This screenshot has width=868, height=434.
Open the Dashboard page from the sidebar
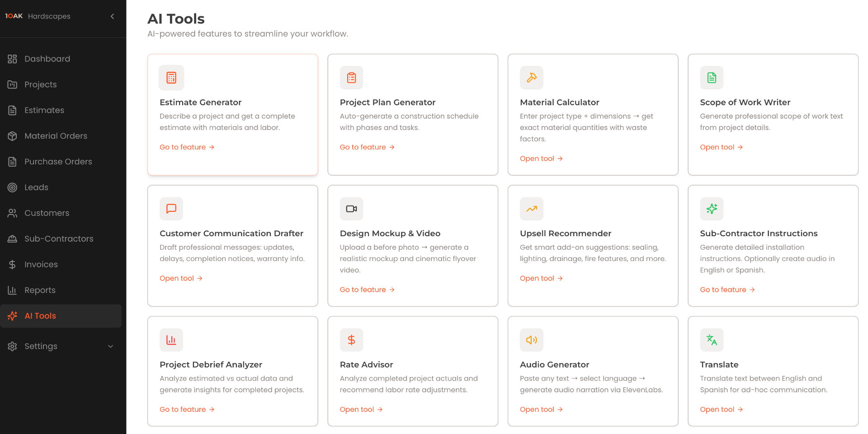[61, 59]
